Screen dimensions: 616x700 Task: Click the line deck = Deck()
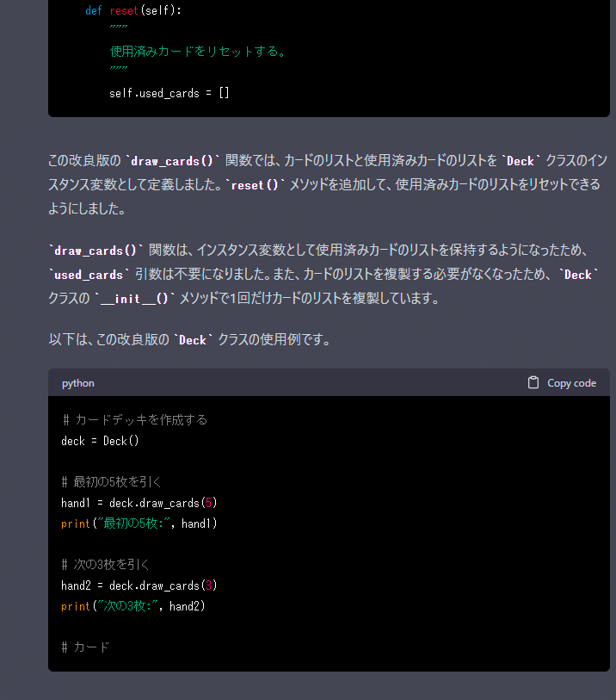pos(100,441)
